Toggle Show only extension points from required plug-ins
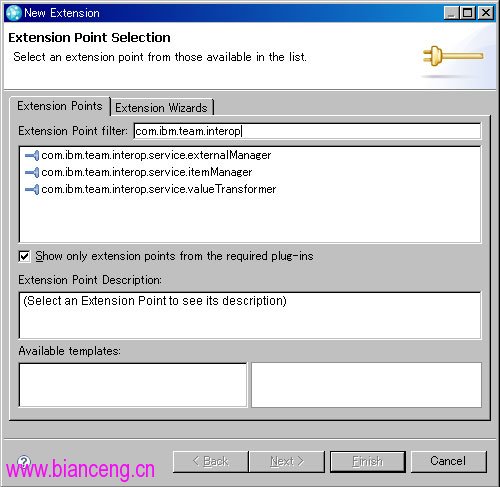 tap(24, 256)
